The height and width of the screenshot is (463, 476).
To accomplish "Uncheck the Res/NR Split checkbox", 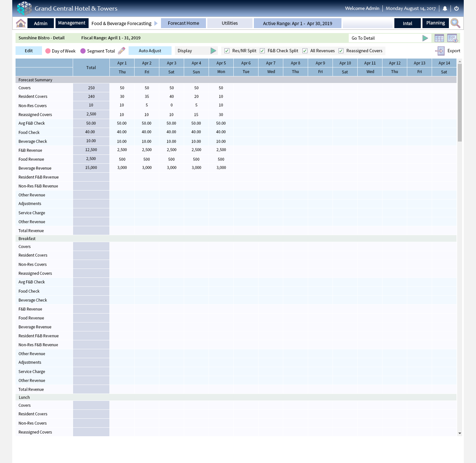I will 227,51.
